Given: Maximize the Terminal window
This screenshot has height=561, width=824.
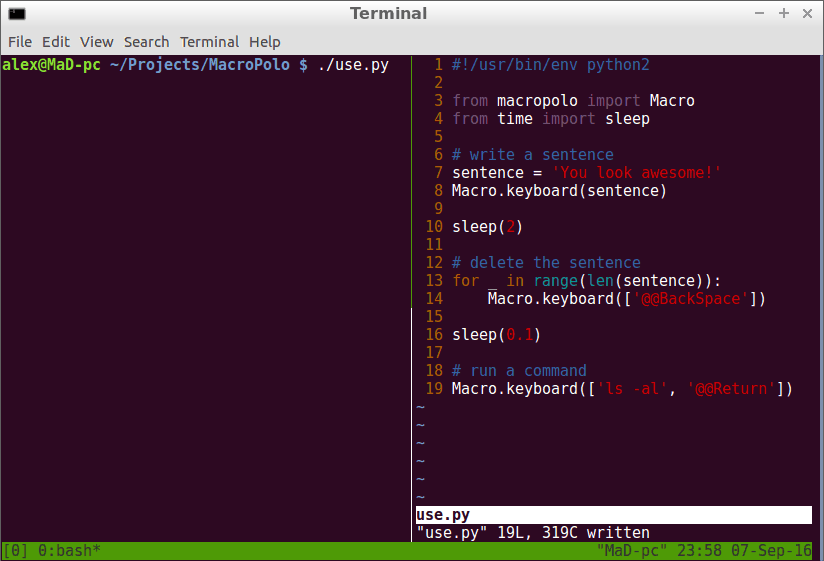Looking at the screenshot, I should (x=784, y=14).
